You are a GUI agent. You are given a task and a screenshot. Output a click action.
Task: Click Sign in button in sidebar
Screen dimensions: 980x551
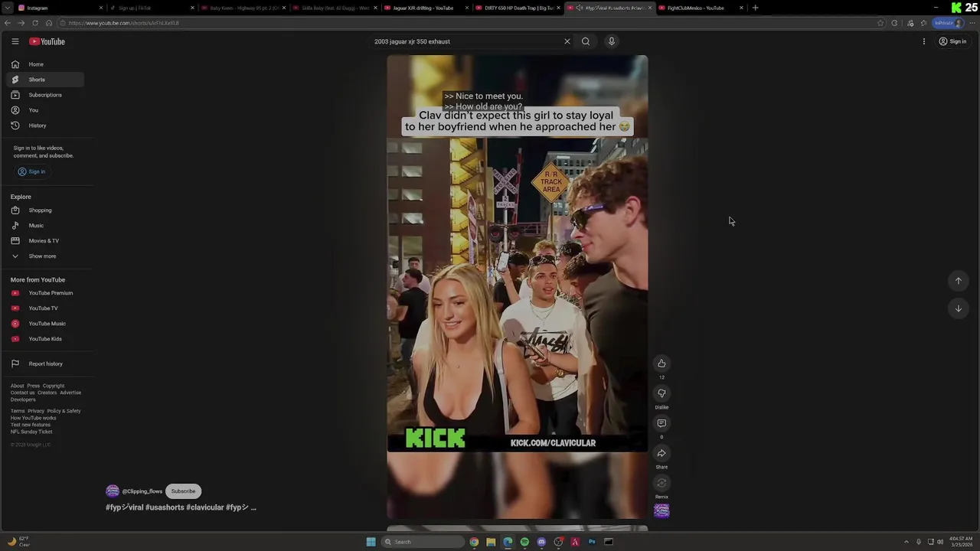coord(32,171)
